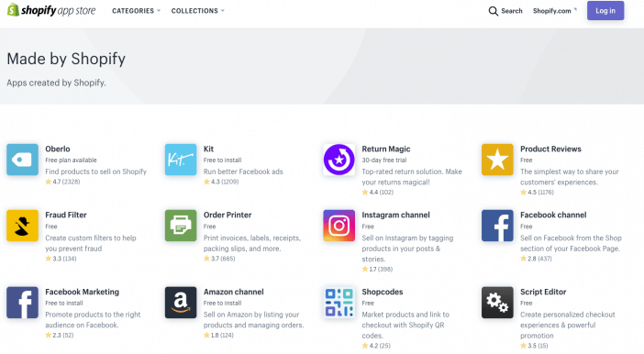Expand the Collections dropdown menu
644x354 pixels.
pos(197,11)
